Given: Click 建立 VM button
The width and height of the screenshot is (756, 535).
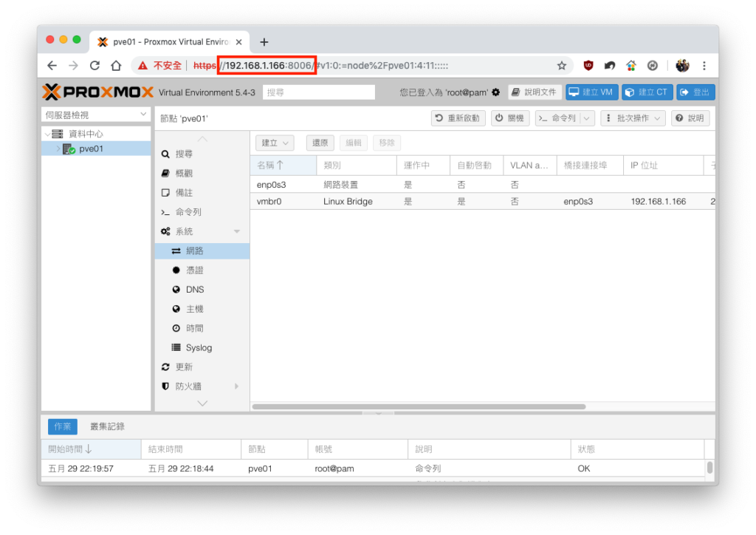Looking at the screenshot, I should tap(591, 92).
